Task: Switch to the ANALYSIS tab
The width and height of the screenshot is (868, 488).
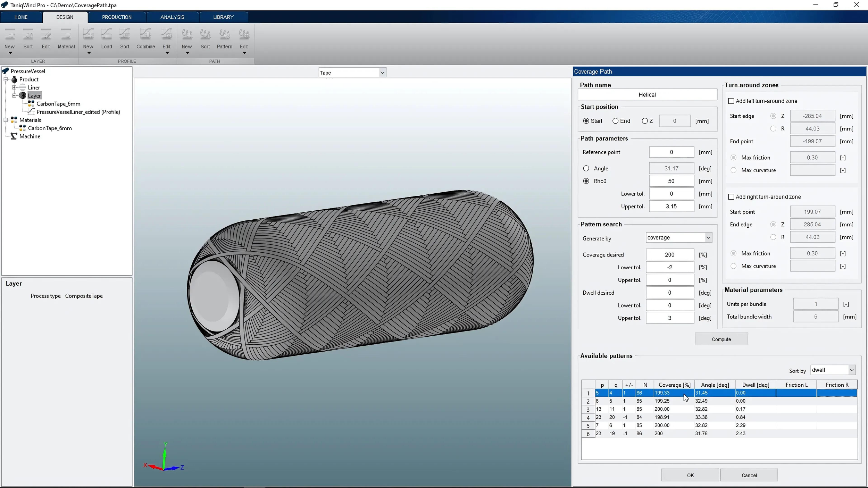Action: coord(173,17)
